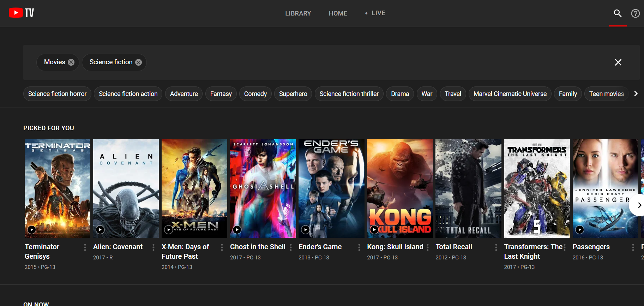
Task: Open more options for Alien: Covenant
Action: 154,247
